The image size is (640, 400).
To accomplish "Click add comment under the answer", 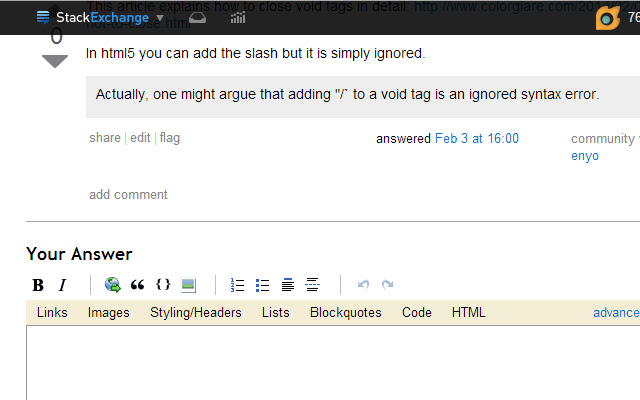I will [x=128, y=194].
